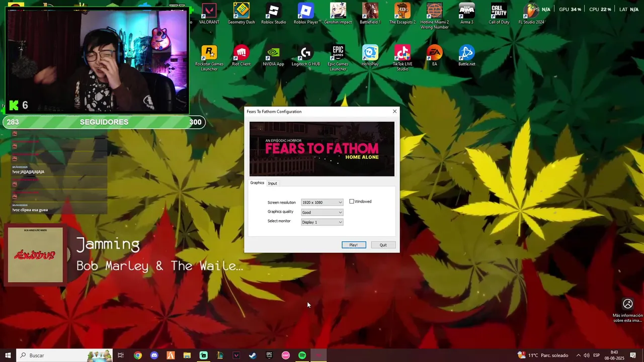This screenshot has height=362, width=644.
Task: Enable the Windowed checkbox
Action: pyautogui.click(x=352, y=202)
